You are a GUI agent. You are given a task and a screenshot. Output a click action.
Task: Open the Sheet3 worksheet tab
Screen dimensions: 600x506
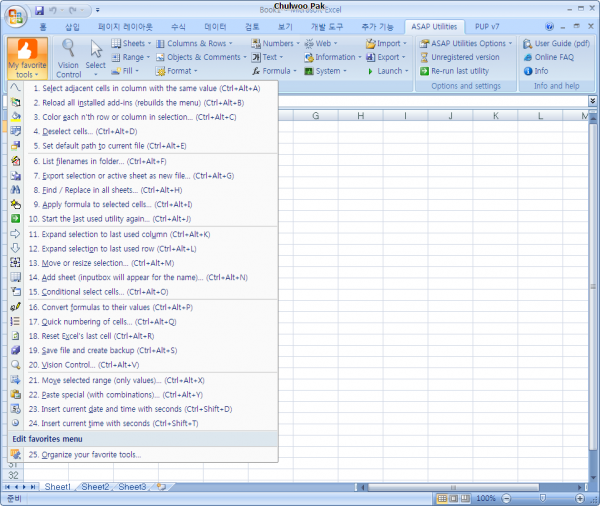pyautogui.click(x=132, y=487)
